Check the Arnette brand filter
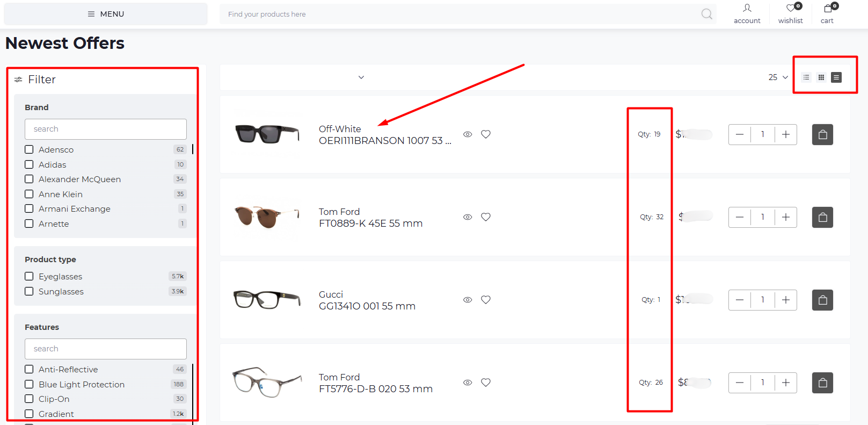 coord(29,224)
